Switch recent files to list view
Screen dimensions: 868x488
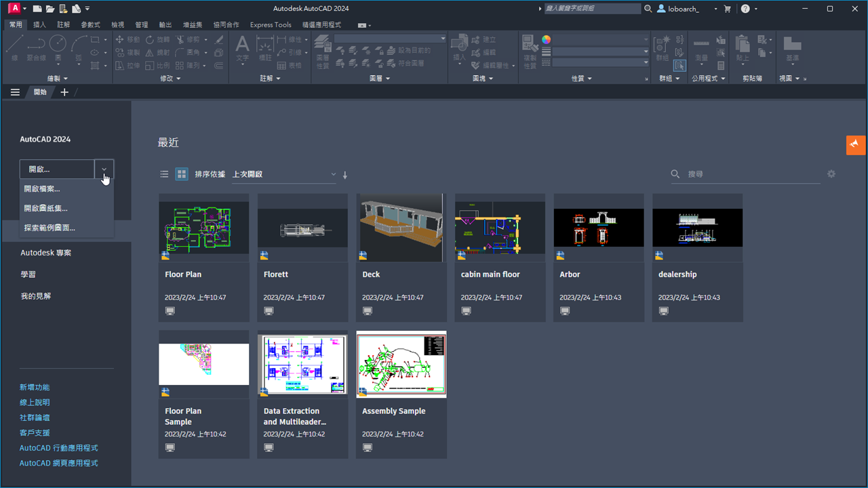coord(164,174)
